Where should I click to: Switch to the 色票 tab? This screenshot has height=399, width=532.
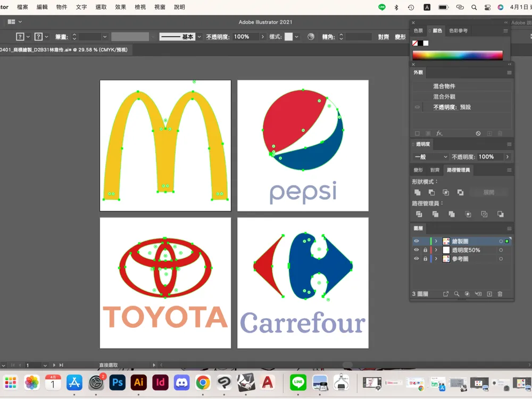418,30
